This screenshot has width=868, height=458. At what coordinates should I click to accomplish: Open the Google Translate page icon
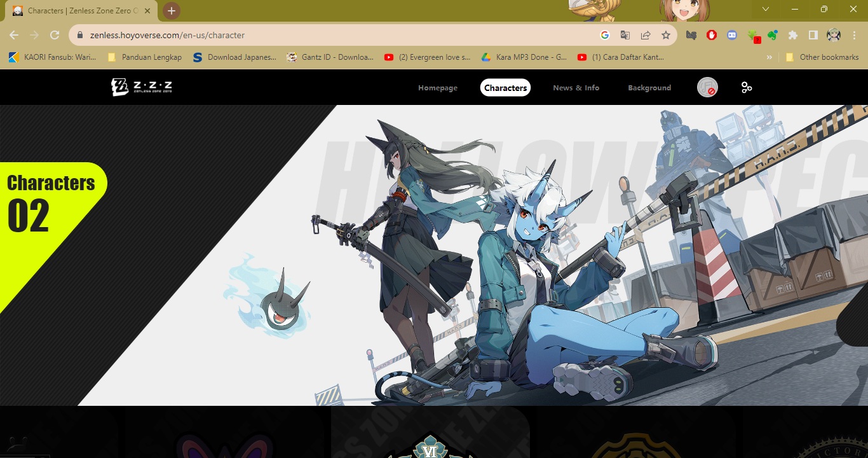[x=625, y=36]
